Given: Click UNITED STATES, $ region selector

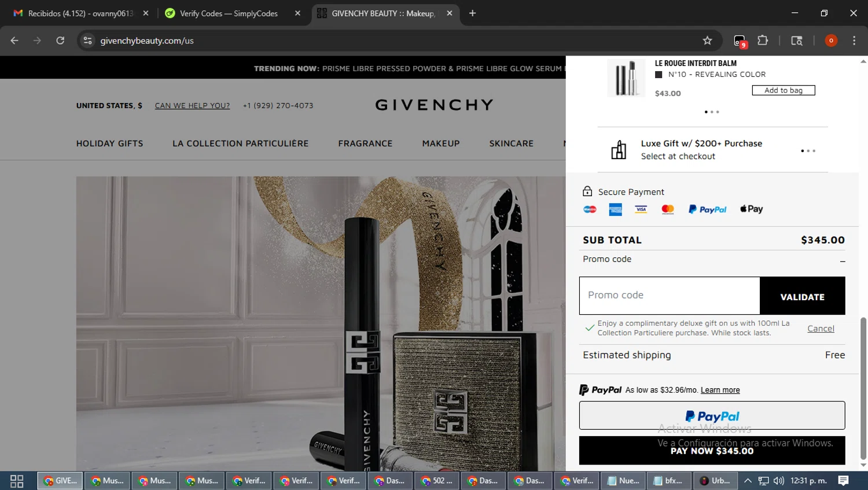Looking at the screenshot, I should pyautogui.click(x=109, y=106).
